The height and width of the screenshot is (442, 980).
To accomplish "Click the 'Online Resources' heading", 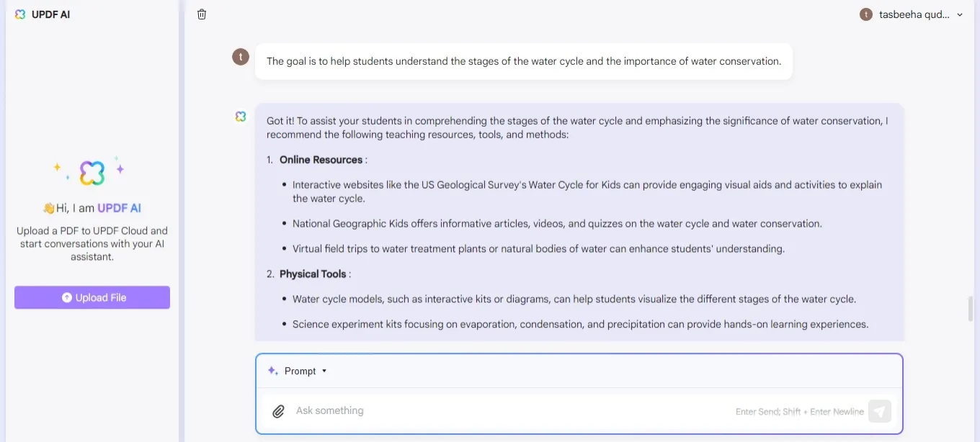I will click(321, 160).
